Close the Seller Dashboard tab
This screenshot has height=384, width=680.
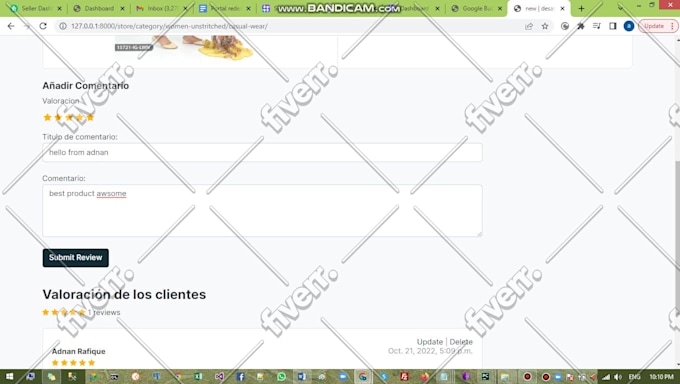(x=59, y=8)
